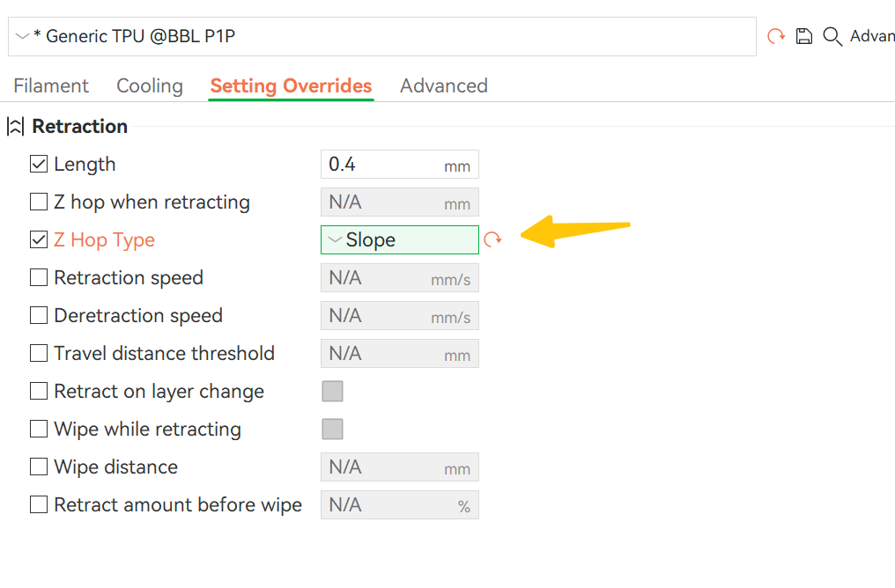
Task: Enable the Wipe while retracting override
Action: 38,429
